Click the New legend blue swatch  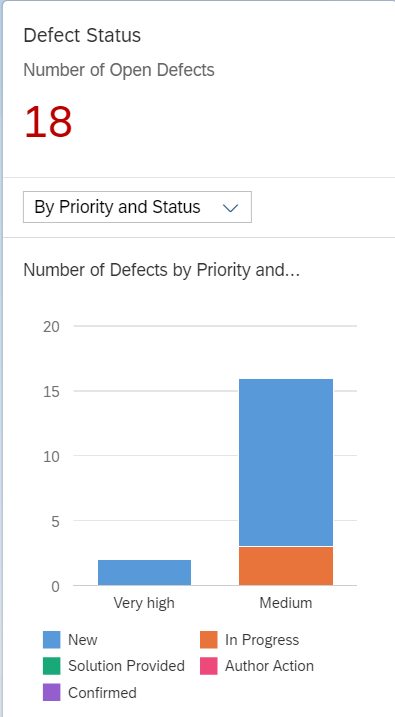[x=52, y=640]
